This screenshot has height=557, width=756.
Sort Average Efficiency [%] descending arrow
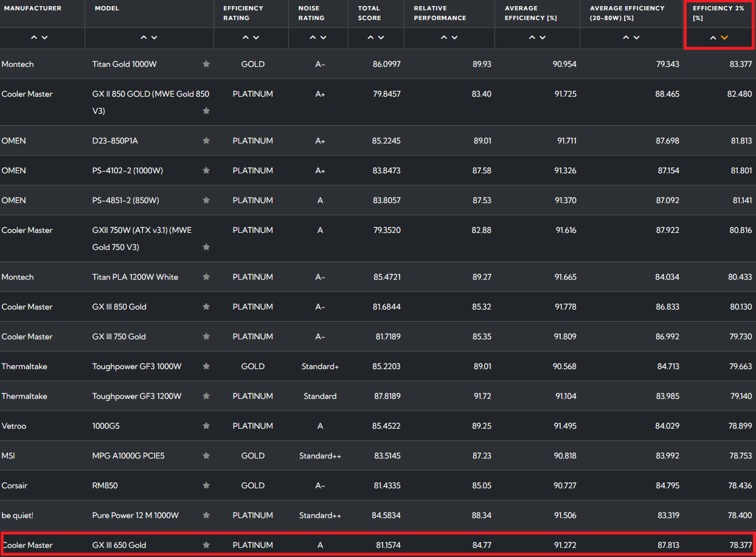(x=543, y=38)
